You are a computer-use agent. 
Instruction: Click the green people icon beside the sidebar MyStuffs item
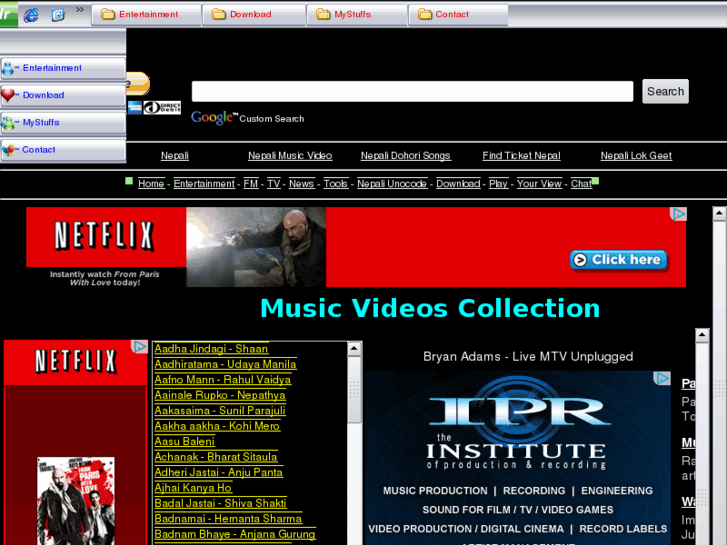8,123
